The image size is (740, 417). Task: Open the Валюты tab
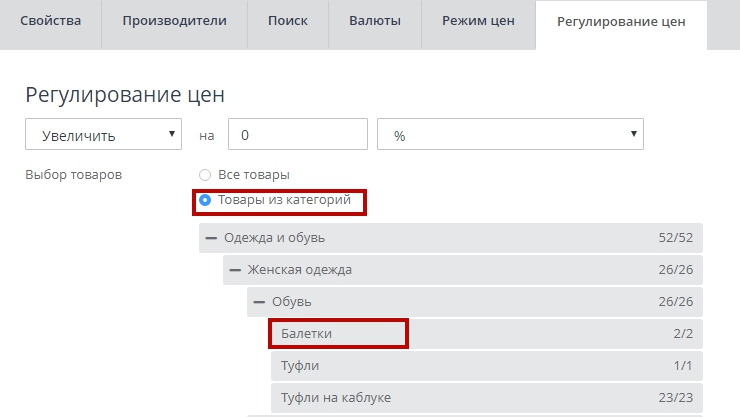[375, 22]
